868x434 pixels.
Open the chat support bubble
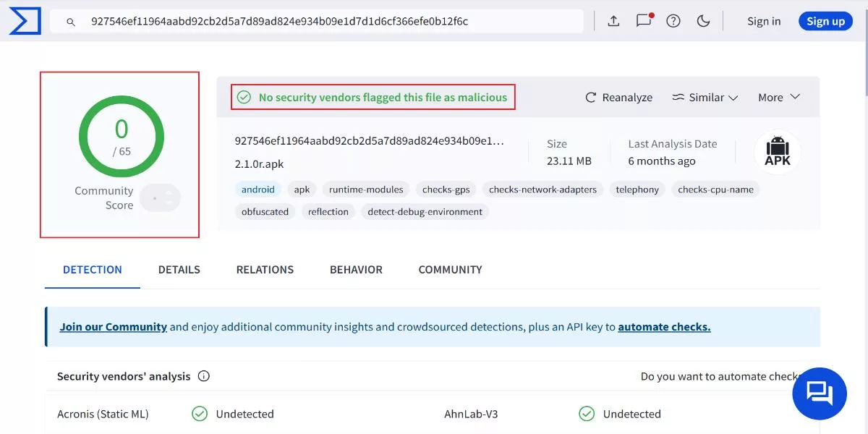click(820, 394)
